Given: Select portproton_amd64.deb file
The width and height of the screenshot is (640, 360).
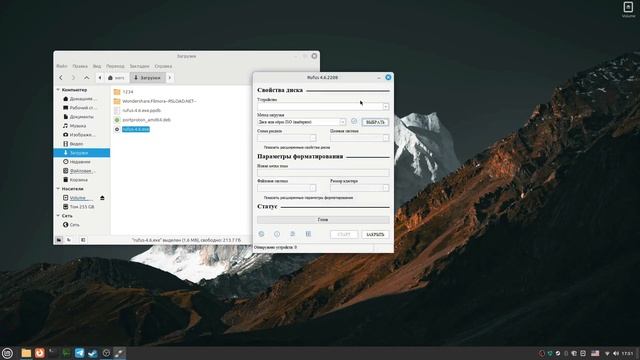Looking at the screenshot, I should point(146,120).
